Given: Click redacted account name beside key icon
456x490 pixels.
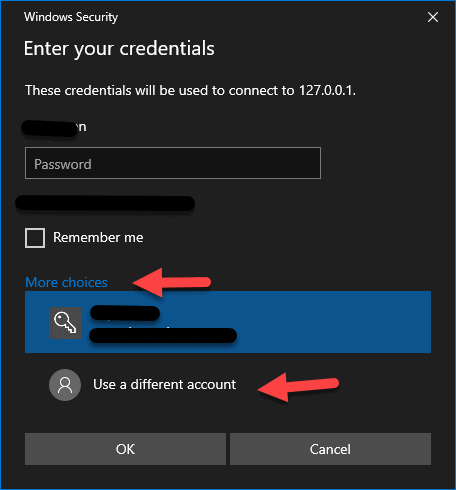Looking at the screenshot, I should 125,313.
